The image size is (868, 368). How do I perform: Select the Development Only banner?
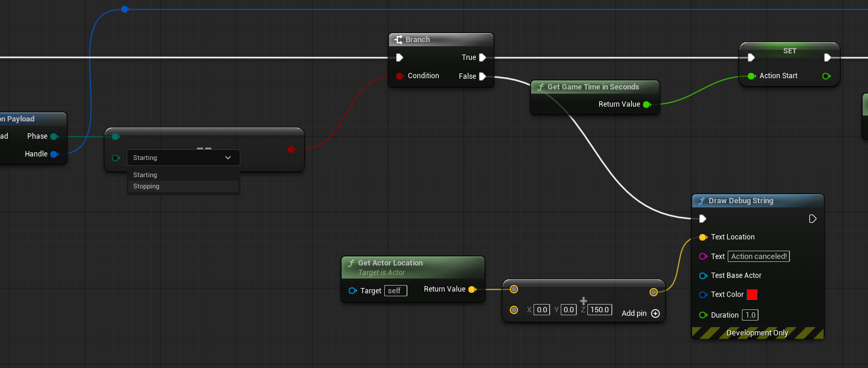pos(757,333)
